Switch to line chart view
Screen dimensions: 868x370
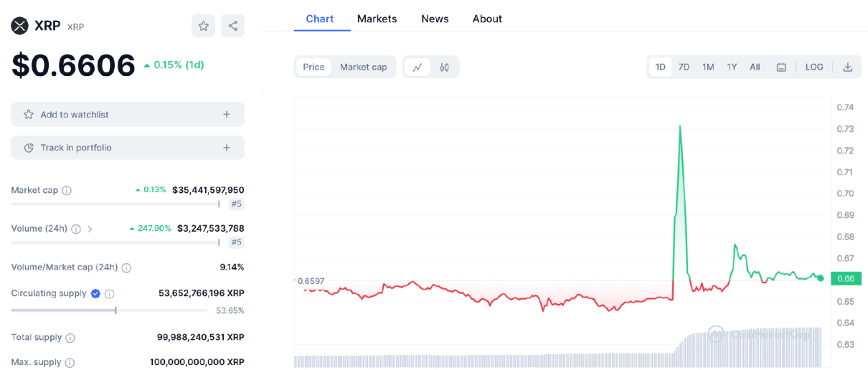pos(417,67)
